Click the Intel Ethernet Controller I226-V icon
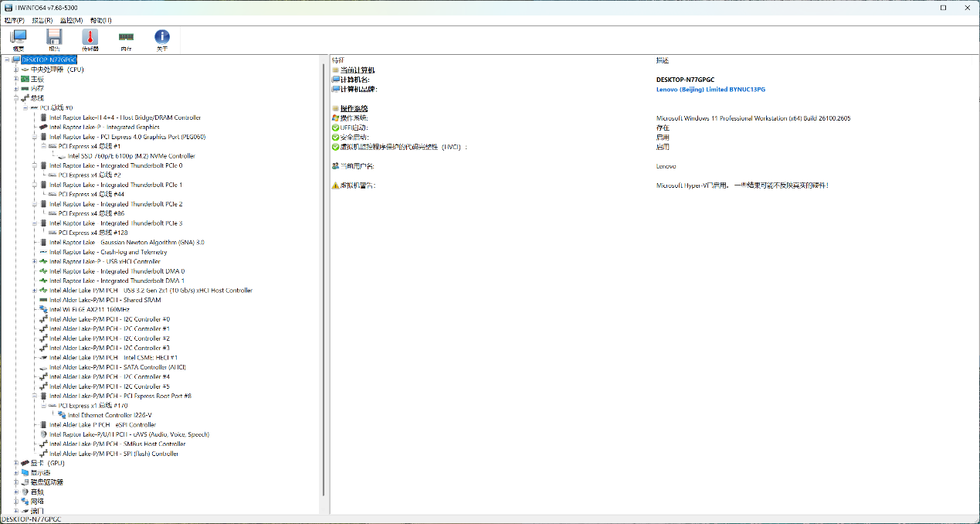The image size is (980, 524). 62,415
